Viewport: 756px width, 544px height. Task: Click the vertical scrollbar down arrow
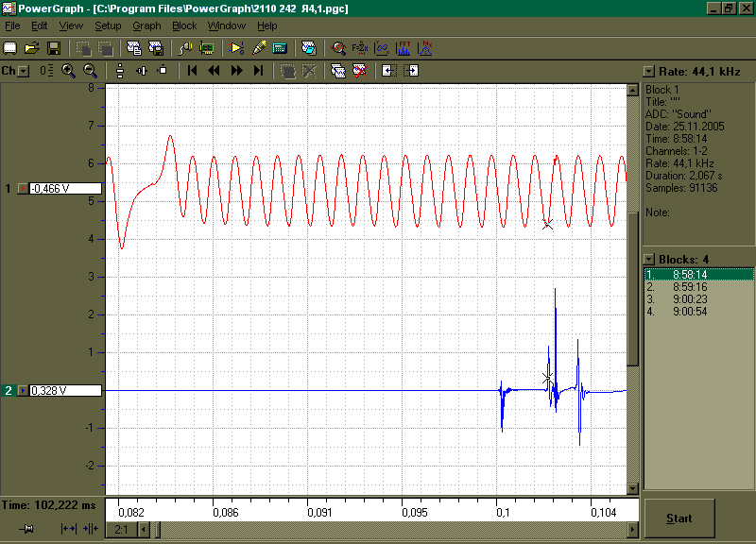click(x=632, y=488)
